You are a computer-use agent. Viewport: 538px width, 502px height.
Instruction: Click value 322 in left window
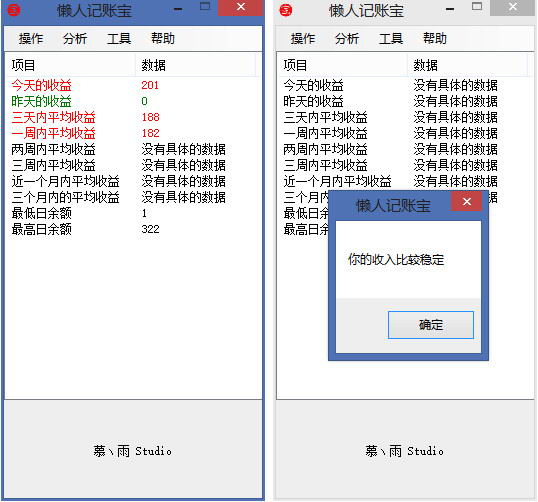pos(150,229)
